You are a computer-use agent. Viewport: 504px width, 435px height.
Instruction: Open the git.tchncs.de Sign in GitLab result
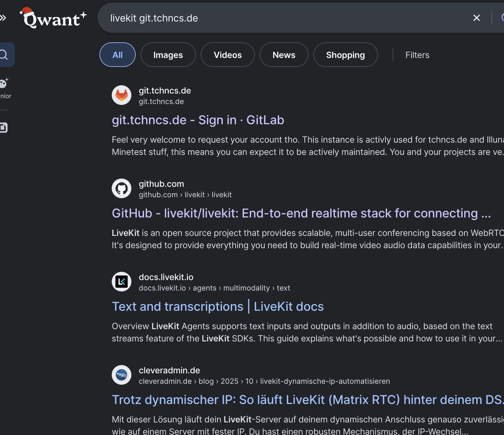click(198, 120)
